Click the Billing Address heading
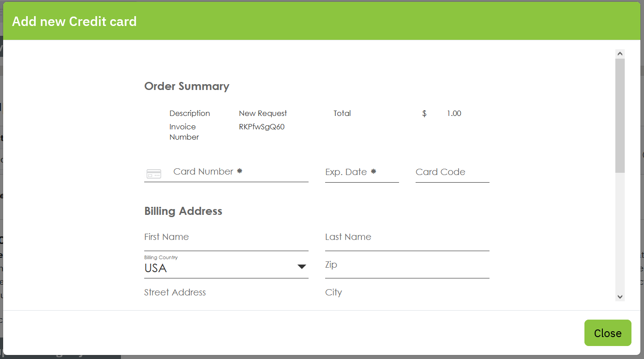This screenshot has width=644, height=359. (x=183, y=211)
